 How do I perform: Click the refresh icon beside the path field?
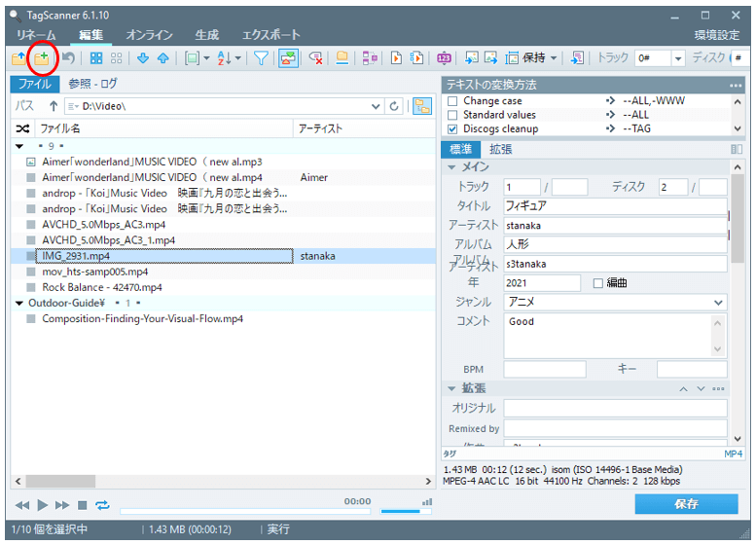[x=394, y=106]
